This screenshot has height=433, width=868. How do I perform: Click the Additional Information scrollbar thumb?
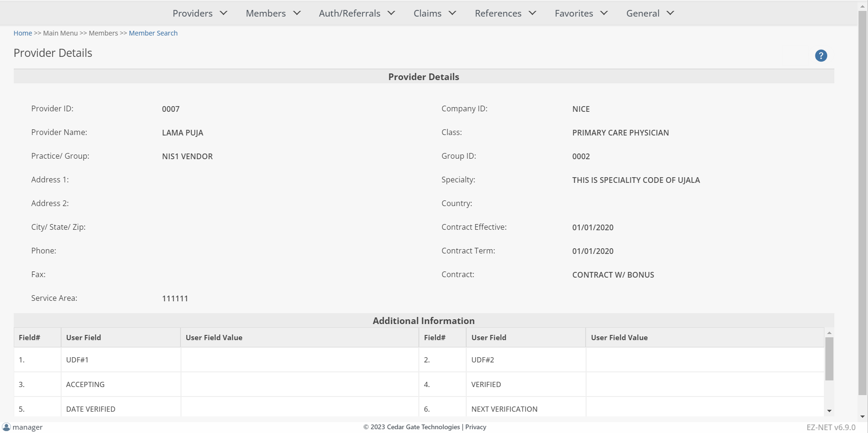click(829, 359)
